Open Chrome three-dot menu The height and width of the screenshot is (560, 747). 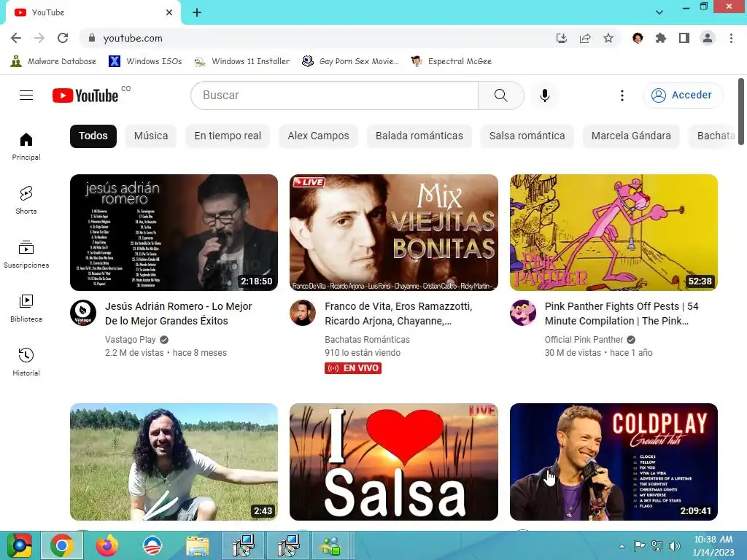731,38
